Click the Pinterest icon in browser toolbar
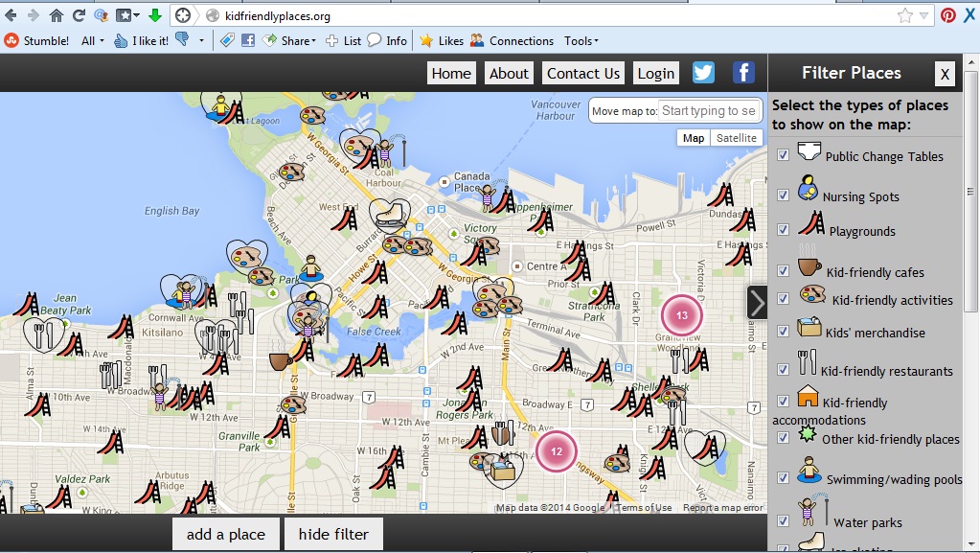 948,15
